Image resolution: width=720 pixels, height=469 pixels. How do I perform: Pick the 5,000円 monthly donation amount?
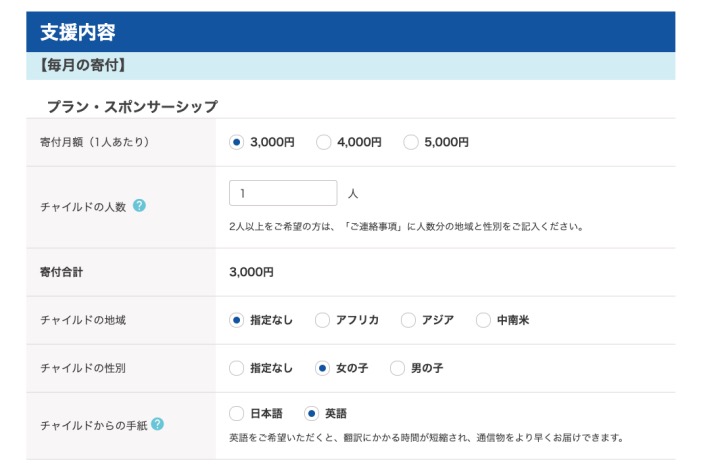[x=411, y=142]
